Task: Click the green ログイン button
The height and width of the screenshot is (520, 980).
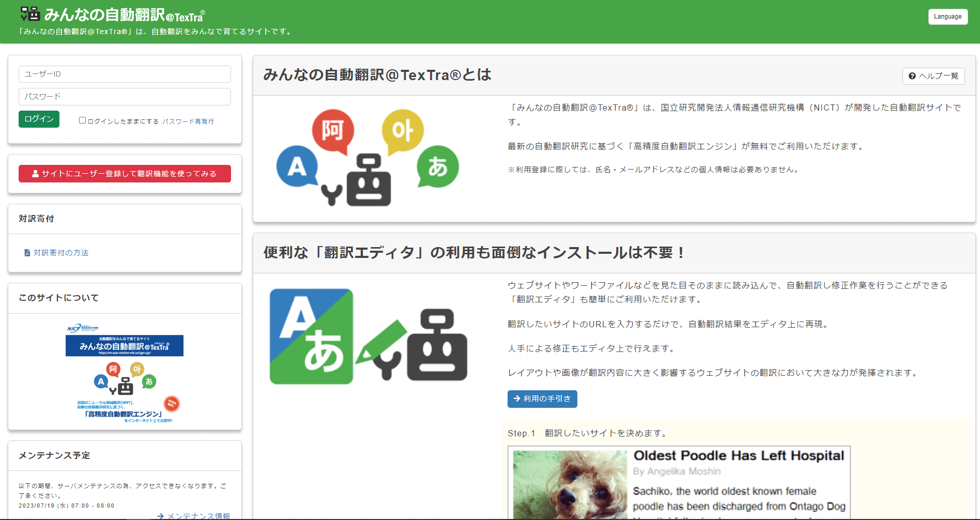Action: (39, 119)
